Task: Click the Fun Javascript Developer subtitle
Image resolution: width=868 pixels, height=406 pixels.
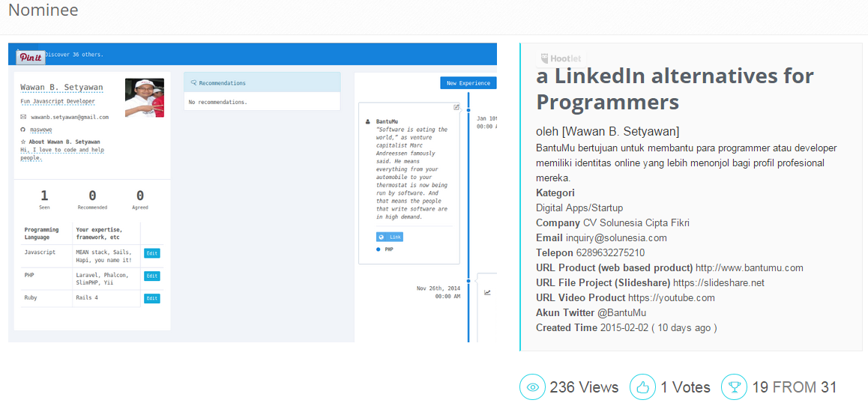Action: (x=58, y=101)
